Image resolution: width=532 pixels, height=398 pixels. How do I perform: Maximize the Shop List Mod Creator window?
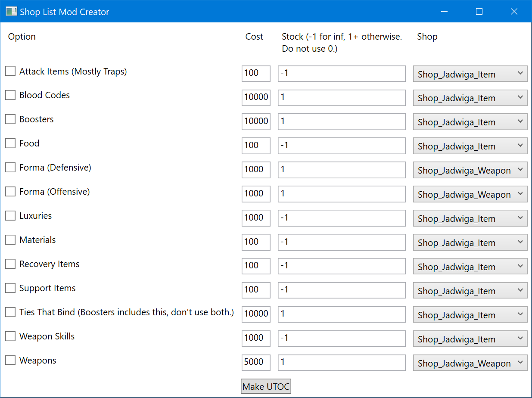479,12
